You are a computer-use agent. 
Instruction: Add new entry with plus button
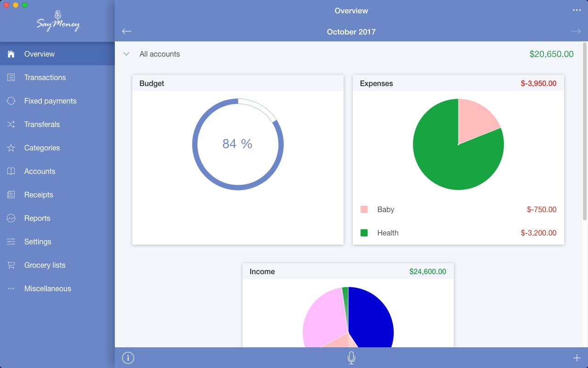577,358
